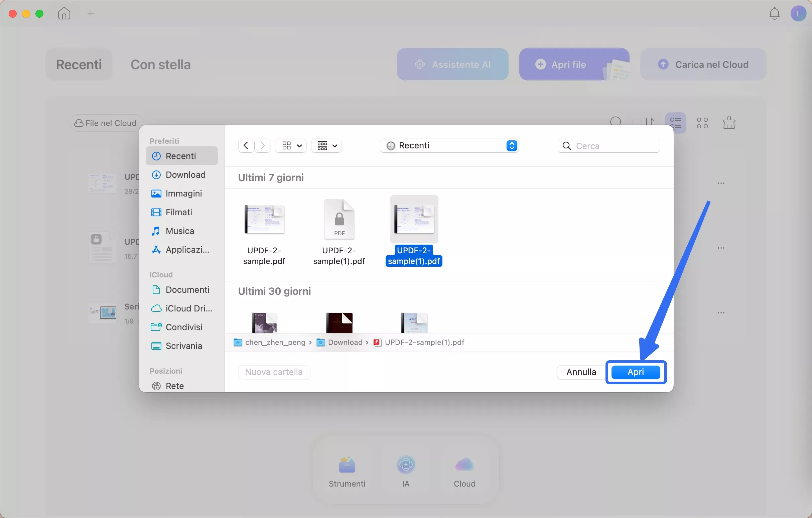
Task: Open the Home screen icon
Action: click(64, 13)
